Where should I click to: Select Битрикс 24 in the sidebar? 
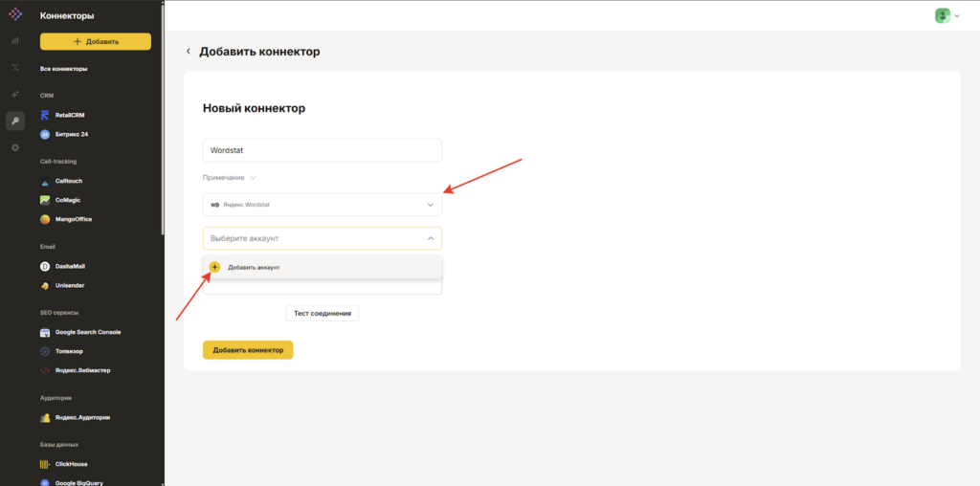pos(71,134)
